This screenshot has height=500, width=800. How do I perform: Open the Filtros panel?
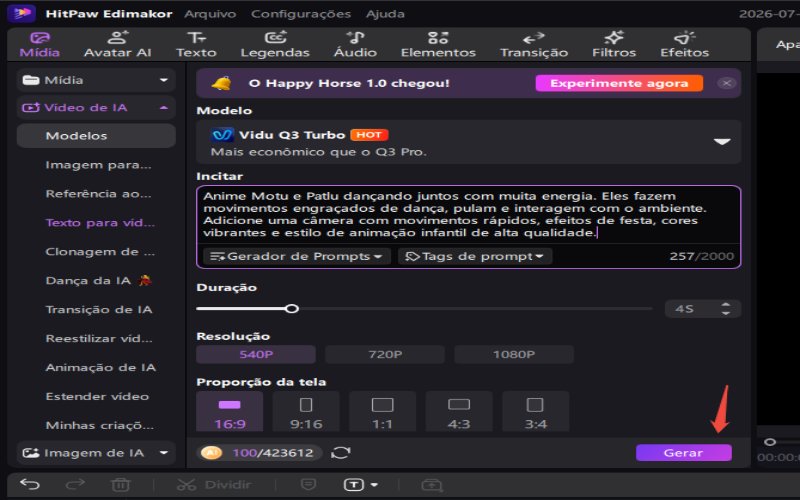[614, 44]
